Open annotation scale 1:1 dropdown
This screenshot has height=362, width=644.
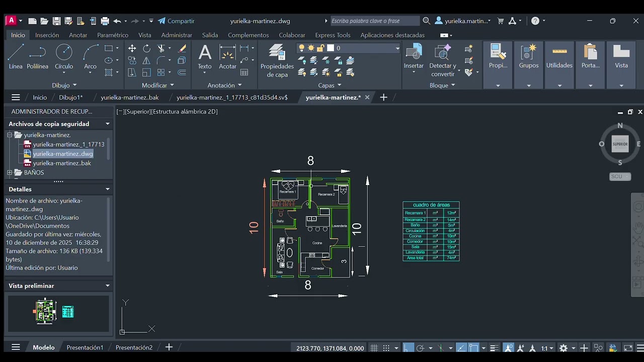pyautogui.click(x=547, y=348)
